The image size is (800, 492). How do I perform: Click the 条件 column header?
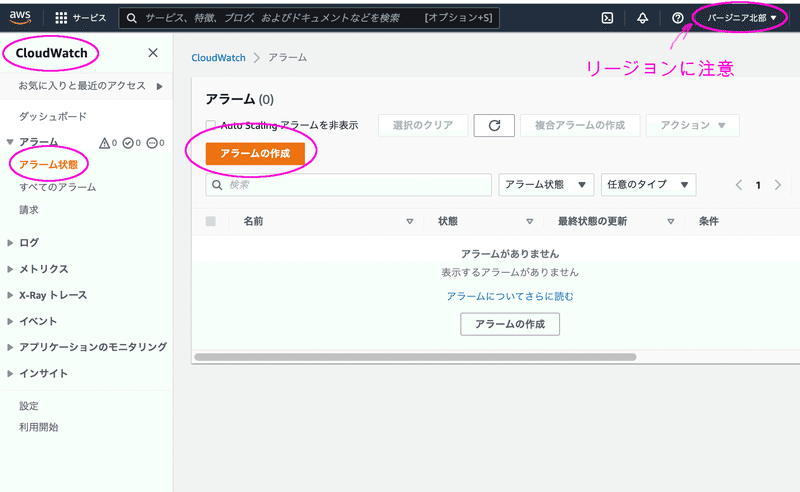tap(709, 222)
